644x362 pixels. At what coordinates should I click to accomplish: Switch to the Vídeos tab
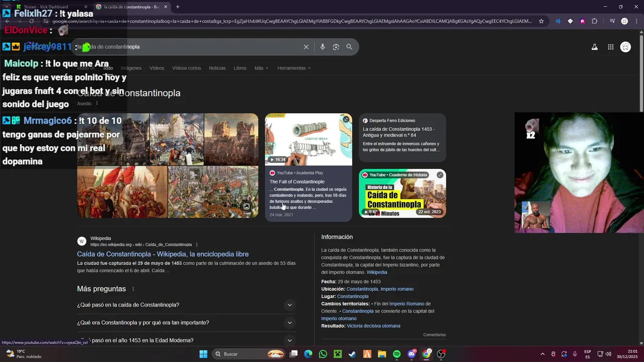pos(156,68)
